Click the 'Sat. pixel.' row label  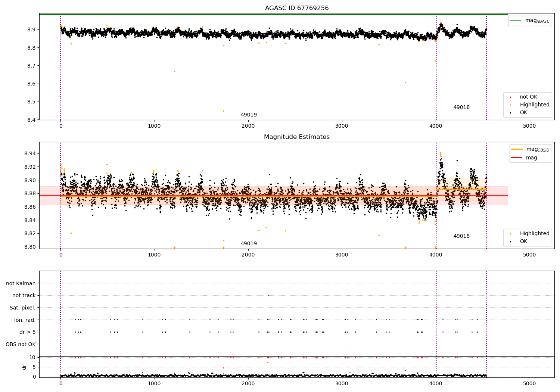pos(22,308)
